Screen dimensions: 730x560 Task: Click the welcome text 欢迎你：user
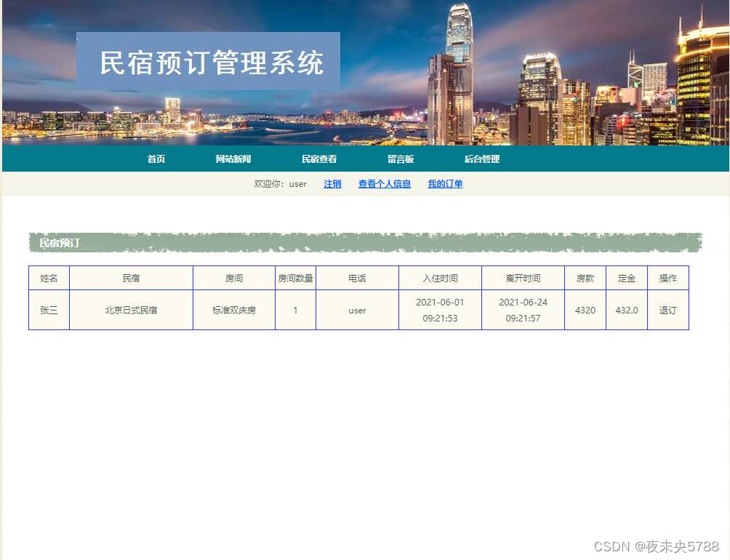[x=280, y=184]
